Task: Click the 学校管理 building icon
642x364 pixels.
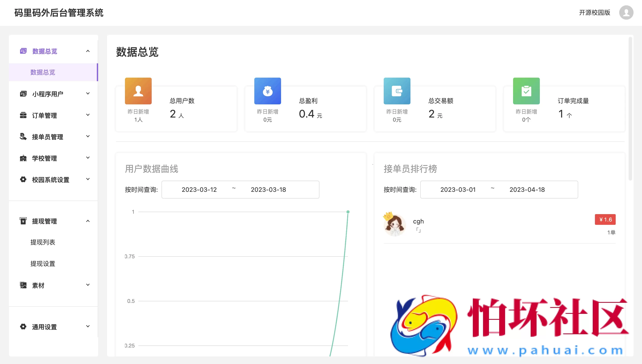Action: pos(23,158)
